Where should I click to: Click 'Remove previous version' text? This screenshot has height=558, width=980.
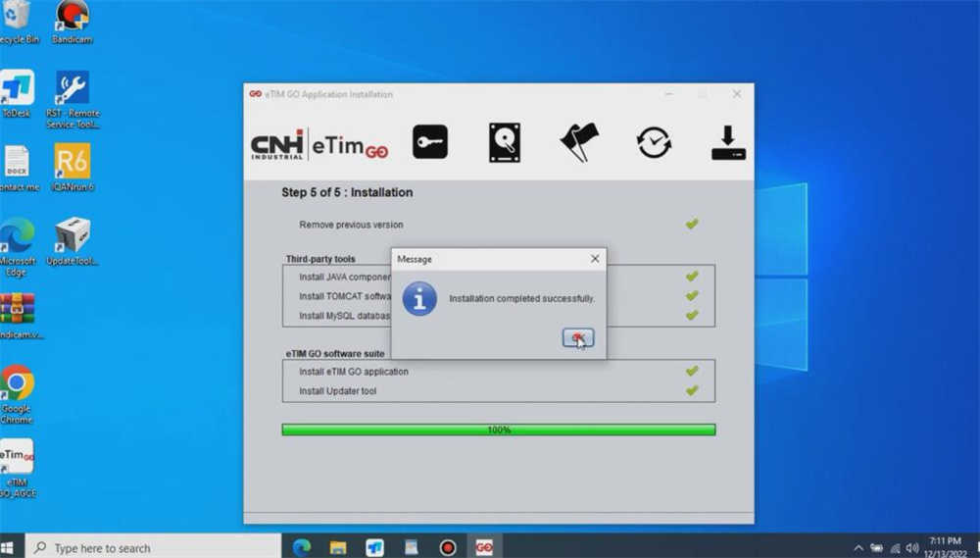point(351,225)
